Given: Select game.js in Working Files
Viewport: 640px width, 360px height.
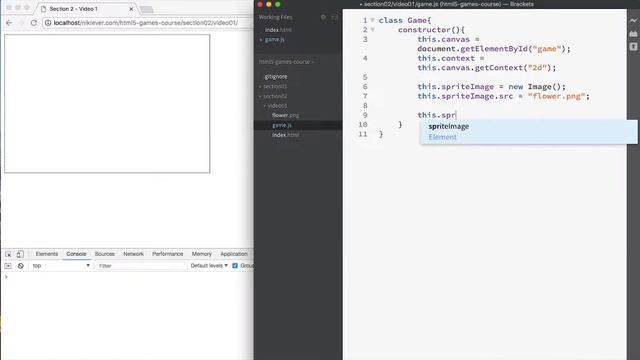Looking at the screenshot, I should click(275, 40).
